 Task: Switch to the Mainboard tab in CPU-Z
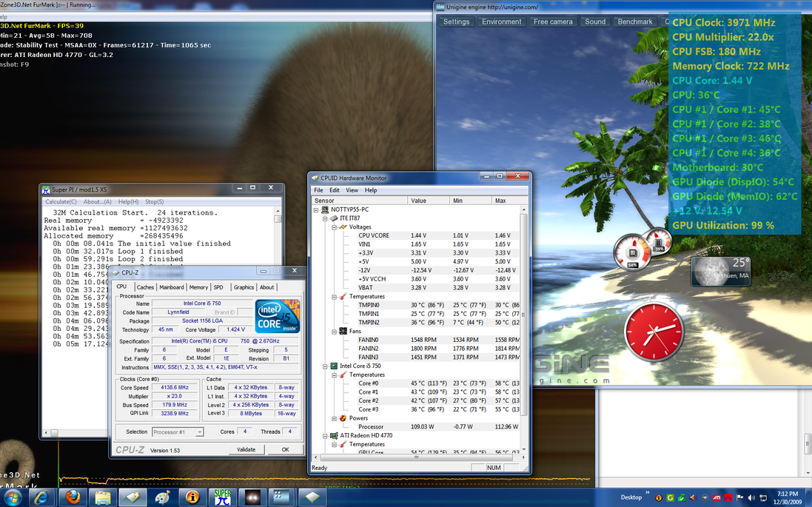click(172, 287)
